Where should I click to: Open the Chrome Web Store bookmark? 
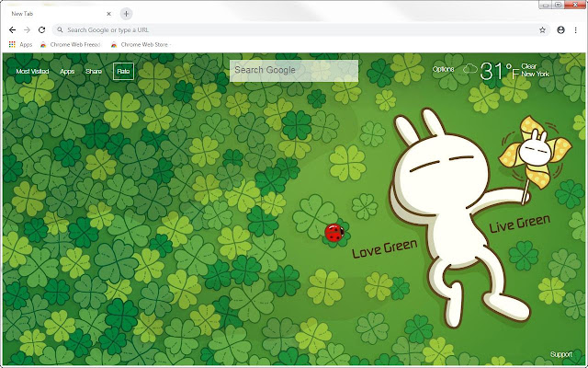(141, 45)
